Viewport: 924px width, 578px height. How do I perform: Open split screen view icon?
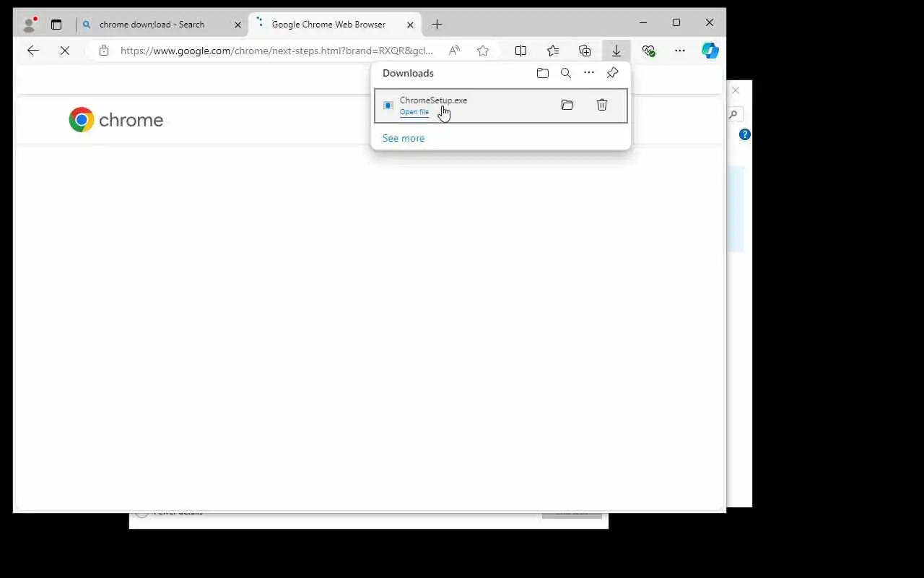(x=520, y=51)
